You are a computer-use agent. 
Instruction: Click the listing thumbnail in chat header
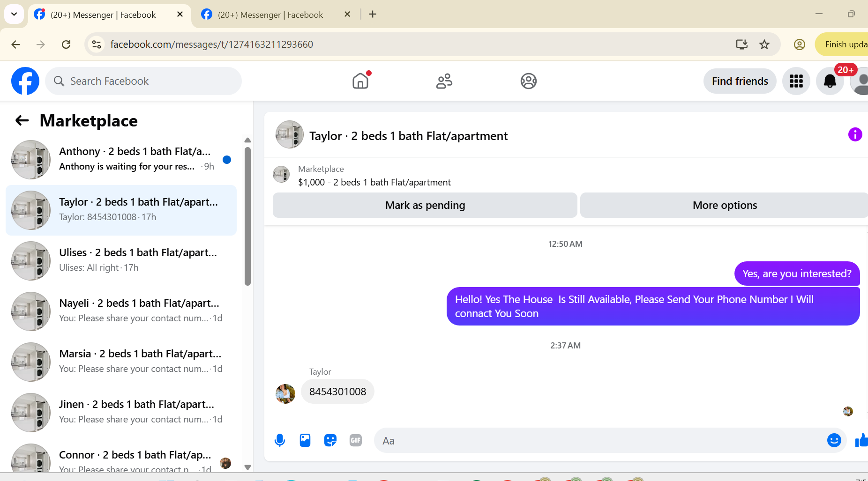(x=290, y=135)
